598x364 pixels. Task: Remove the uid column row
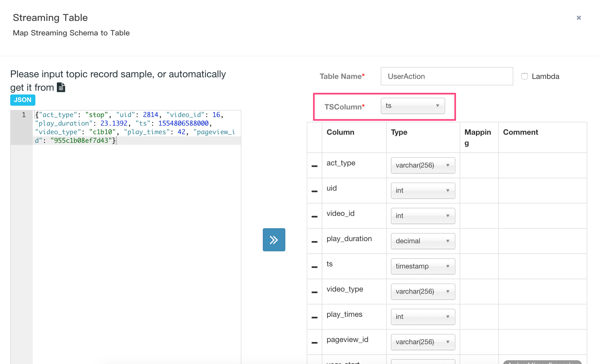click(315, 191)
